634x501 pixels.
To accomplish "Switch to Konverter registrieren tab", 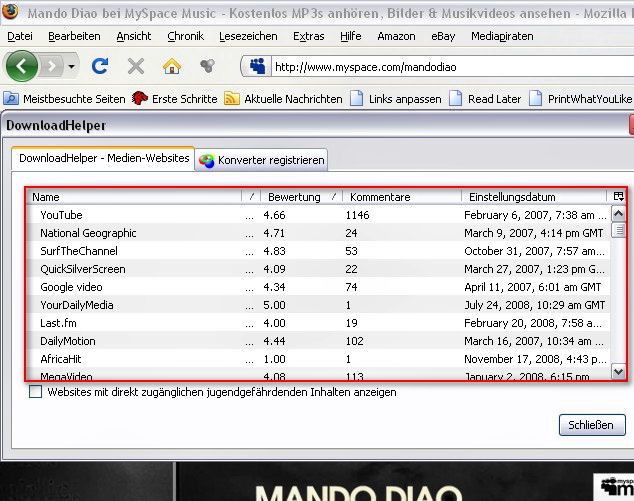I will click(261, 160).
